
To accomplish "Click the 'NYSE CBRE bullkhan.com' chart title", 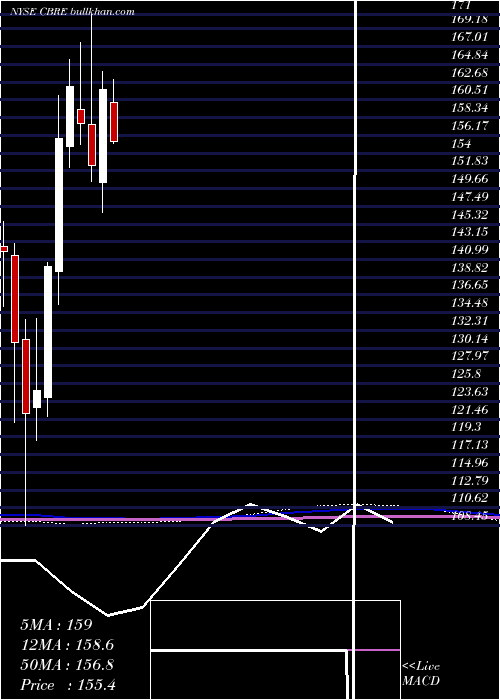I will [72, 12].
